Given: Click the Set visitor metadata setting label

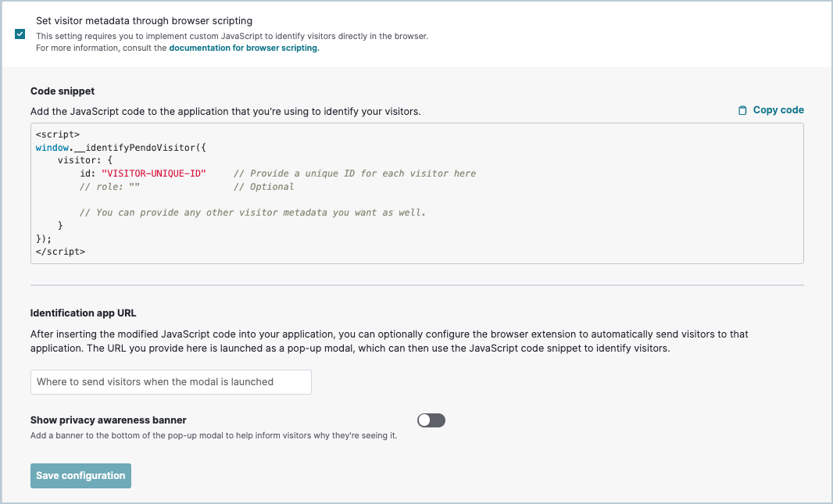Looking at the screenshot, I should tap(144, 21).
